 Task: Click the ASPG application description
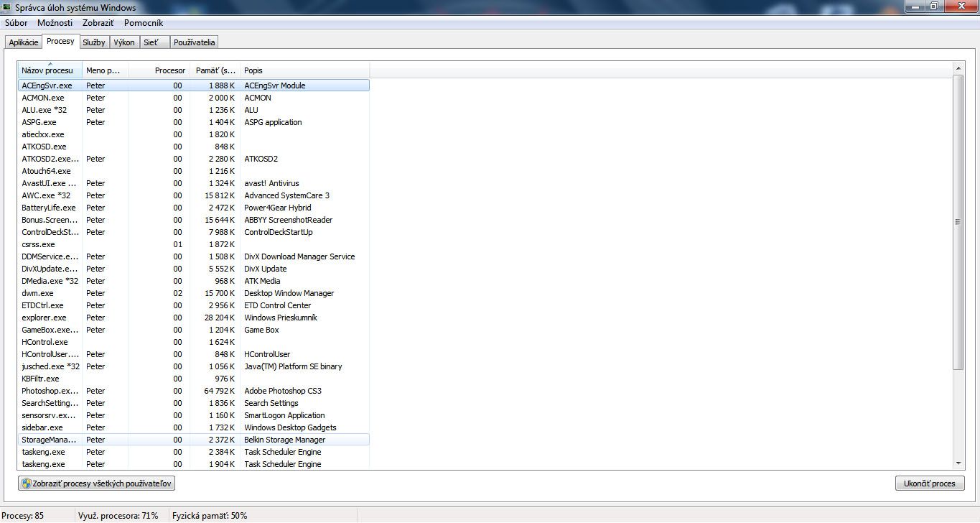pos(273,122)
